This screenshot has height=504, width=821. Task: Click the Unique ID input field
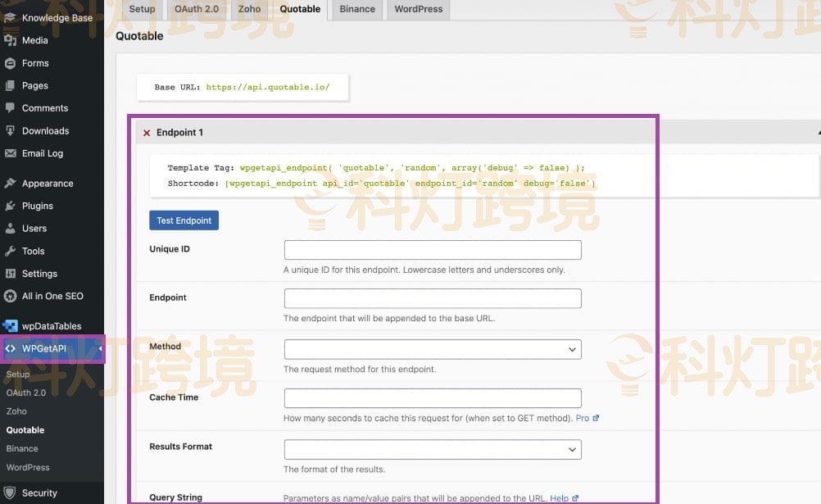point(433,250)
